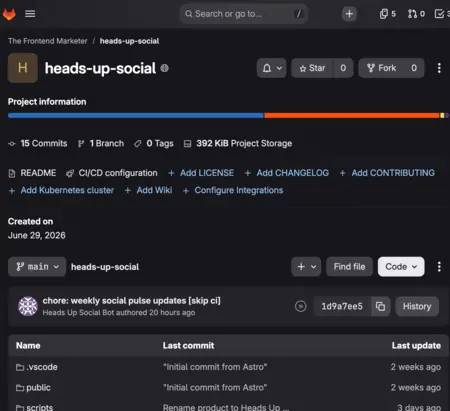Click heads-up-social repository path breadcrumb
Screen dimensions: 450x411
[x=105, y=267]
